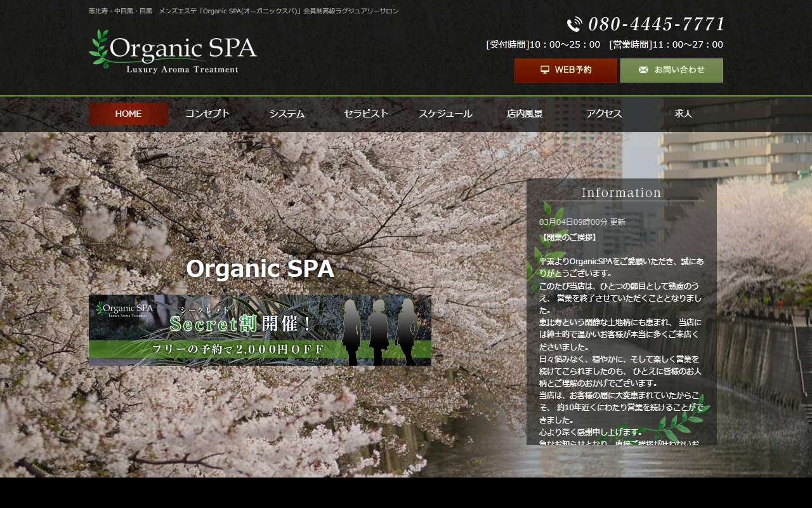Open the セラピスト page
The height and width of the screenshot is (508, 812).
tap(366, 114)
